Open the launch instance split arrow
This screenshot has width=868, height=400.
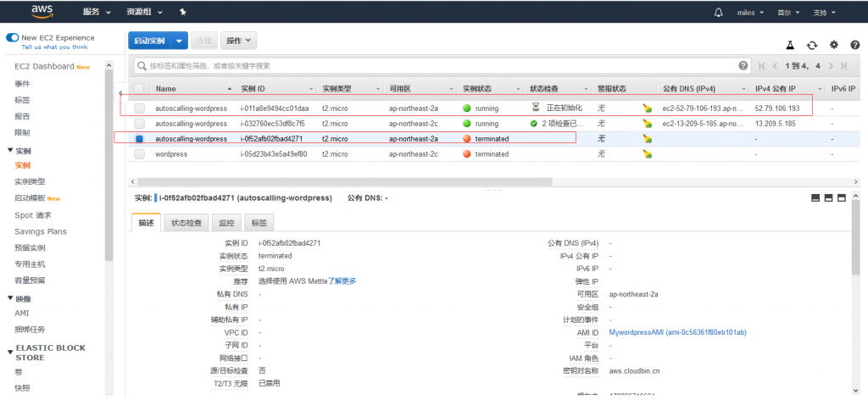click(179, 41)
